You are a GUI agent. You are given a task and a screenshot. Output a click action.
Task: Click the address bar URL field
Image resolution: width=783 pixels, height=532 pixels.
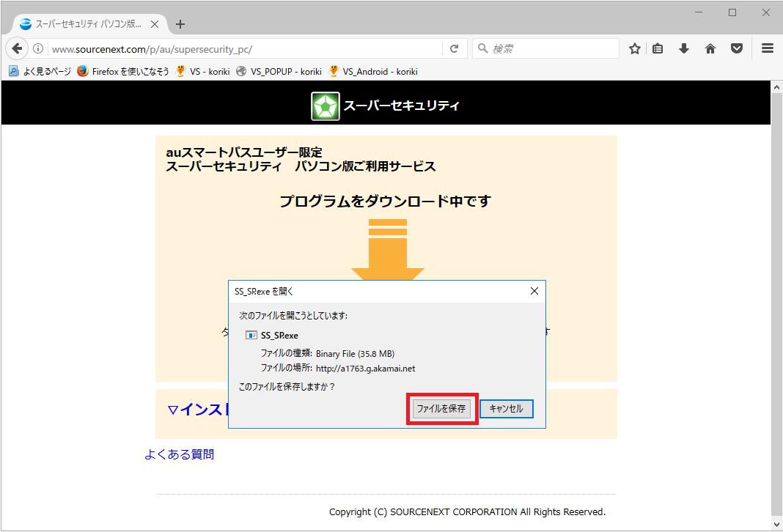click(245, 49)
